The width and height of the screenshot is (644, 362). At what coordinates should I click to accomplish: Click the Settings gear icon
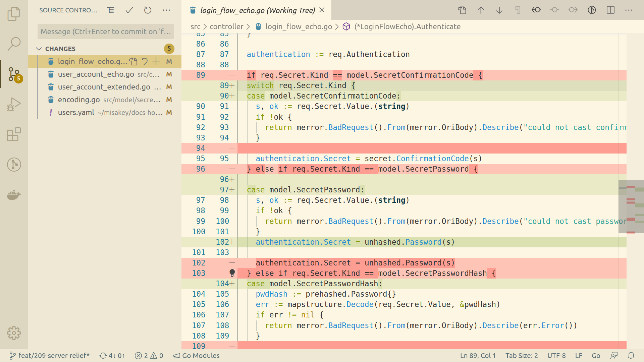13,333
